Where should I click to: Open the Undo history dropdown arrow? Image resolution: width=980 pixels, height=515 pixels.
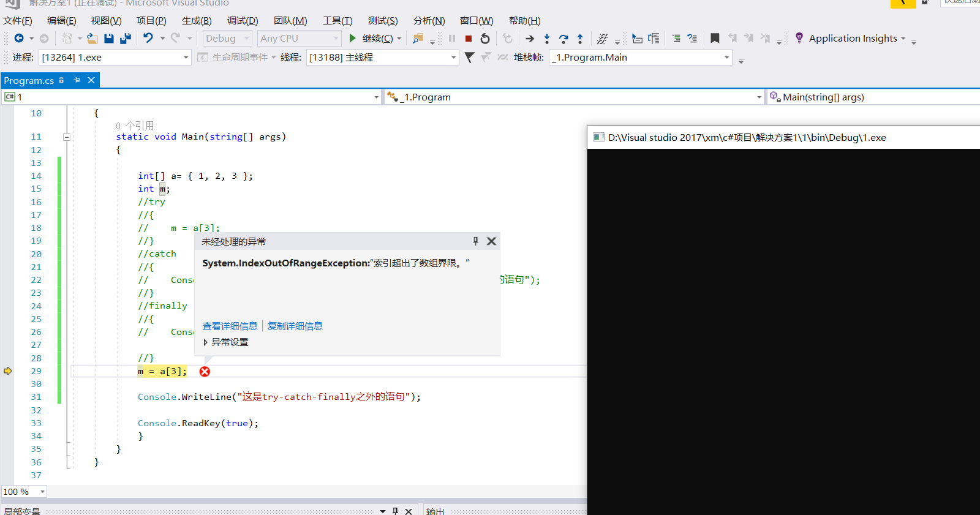[x=162, y=39]
